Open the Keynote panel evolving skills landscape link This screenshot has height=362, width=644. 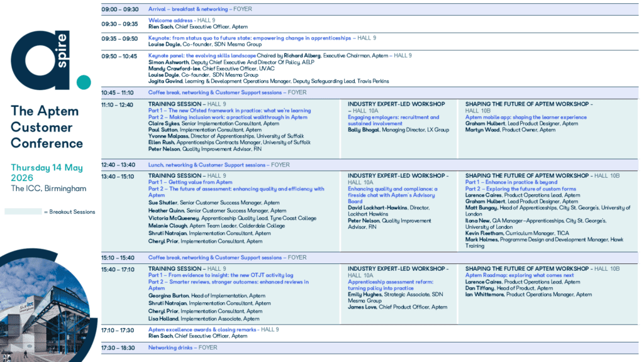pos(201,55)
